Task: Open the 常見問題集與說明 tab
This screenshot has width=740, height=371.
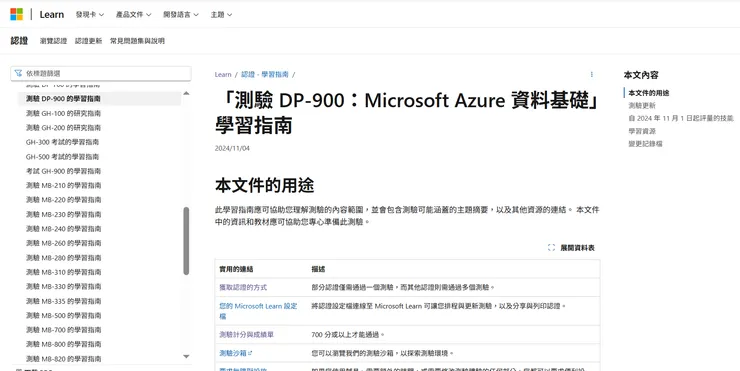Action: [x=137, y=41]
